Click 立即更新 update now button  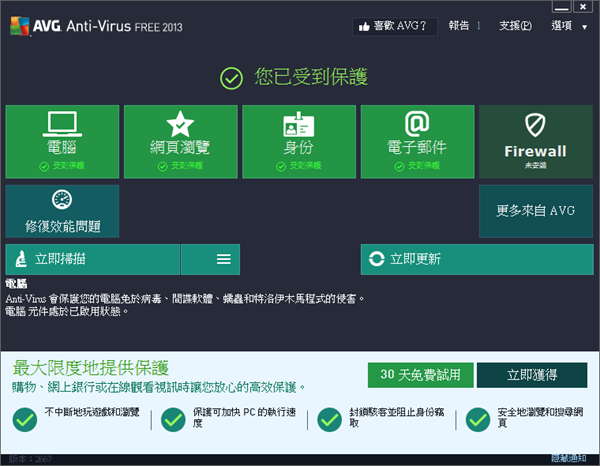point(477,259)
